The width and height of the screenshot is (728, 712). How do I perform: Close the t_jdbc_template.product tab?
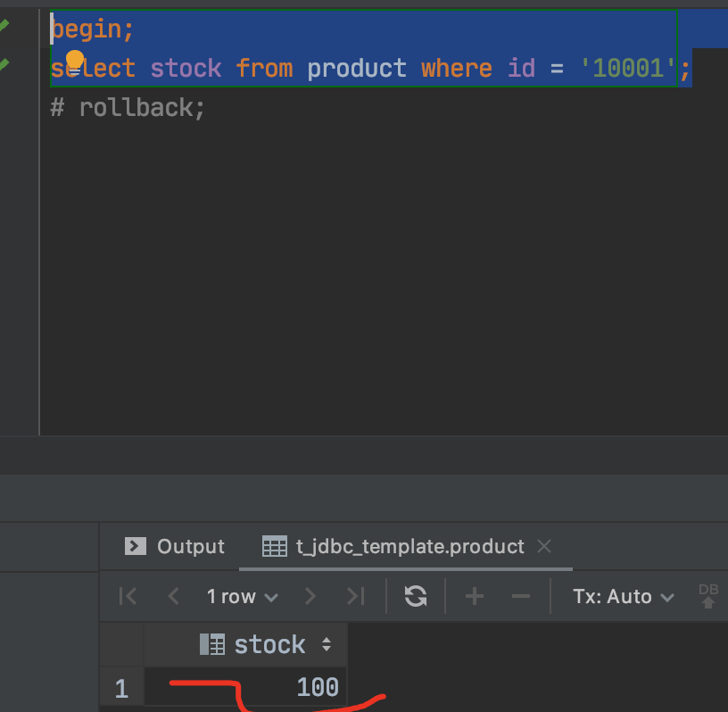[545, 546]
